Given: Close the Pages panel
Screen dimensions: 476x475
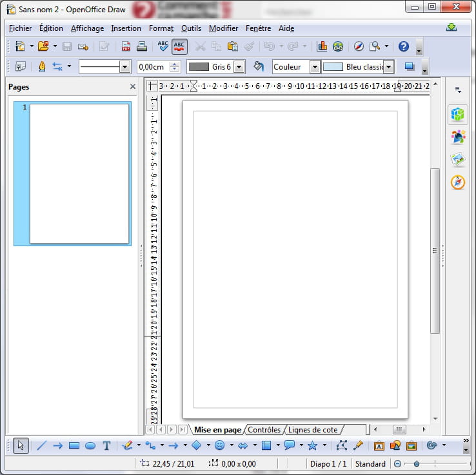Looking at the screenshot, I should click(x=133, y=86).
